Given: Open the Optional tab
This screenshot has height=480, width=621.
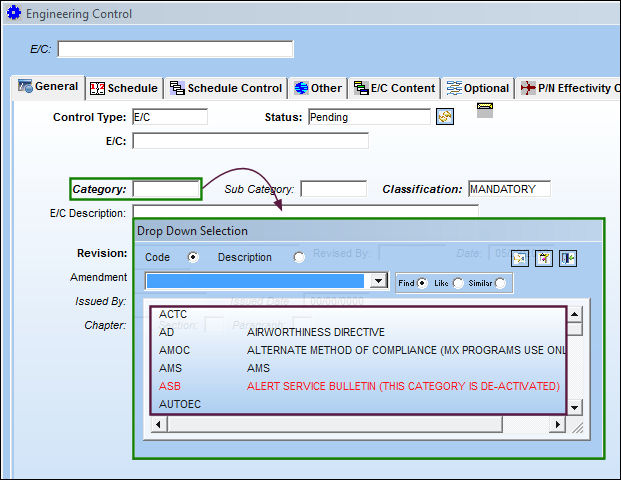Looking at the screenshot, I should 478,88.
